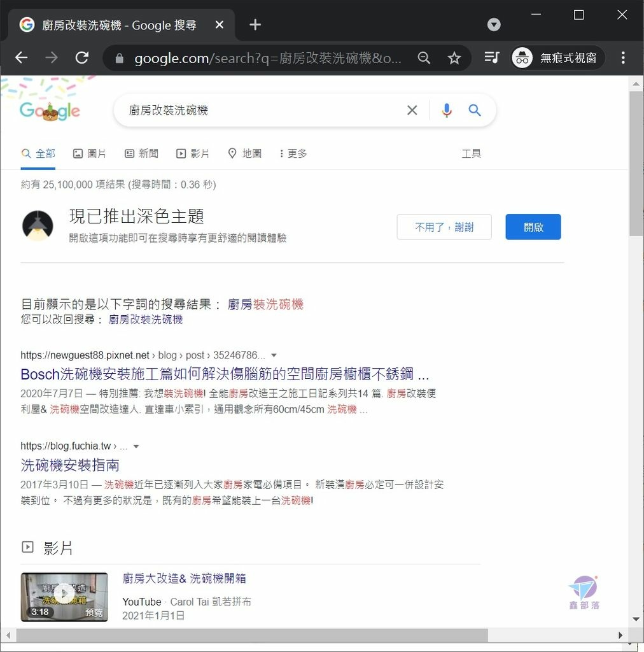The image size is (644, 652).
Task: Start voice search with microphone
Action: (x=447, y=110)
